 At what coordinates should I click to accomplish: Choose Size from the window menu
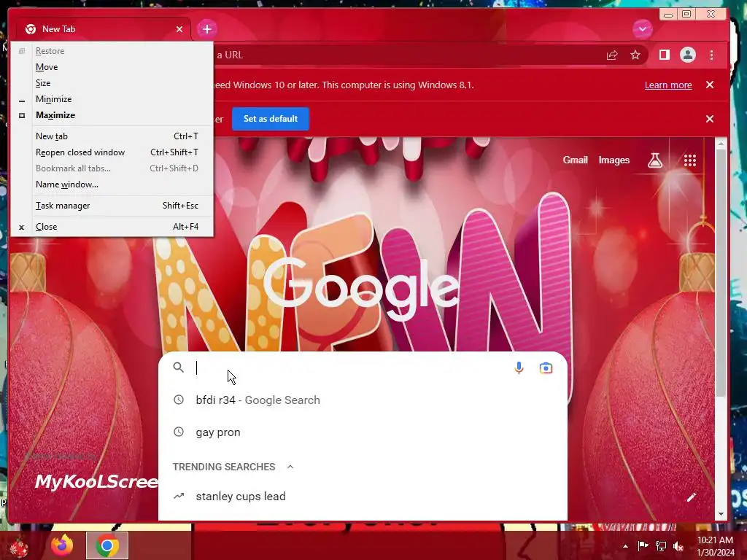(112, 83)
